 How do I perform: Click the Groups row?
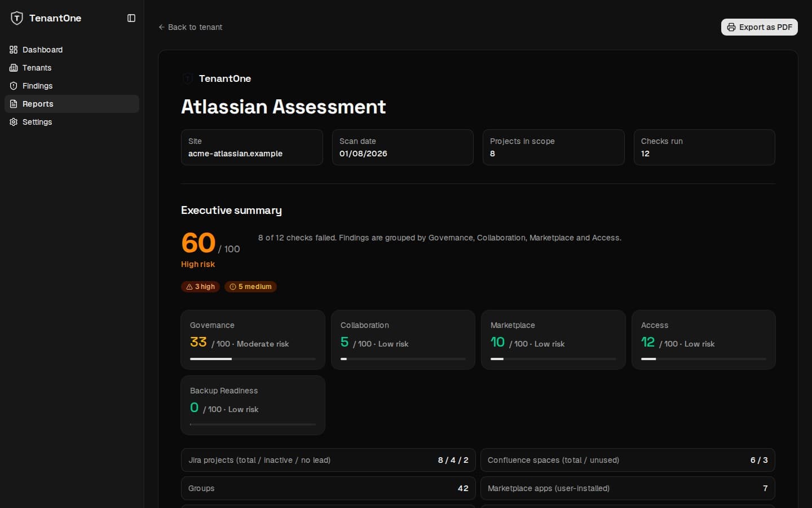[x=328, y=488]
